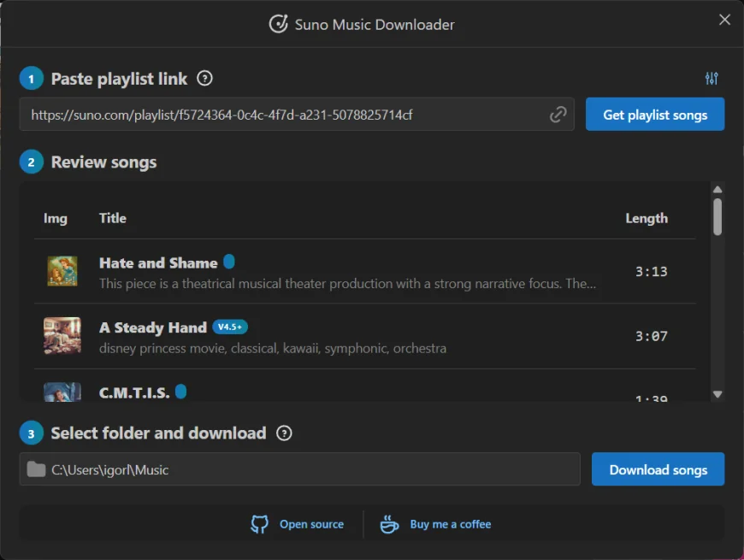The image size is (744, 560).
Task: Click the 3:07 length value
Action: (x=651, y=336)
